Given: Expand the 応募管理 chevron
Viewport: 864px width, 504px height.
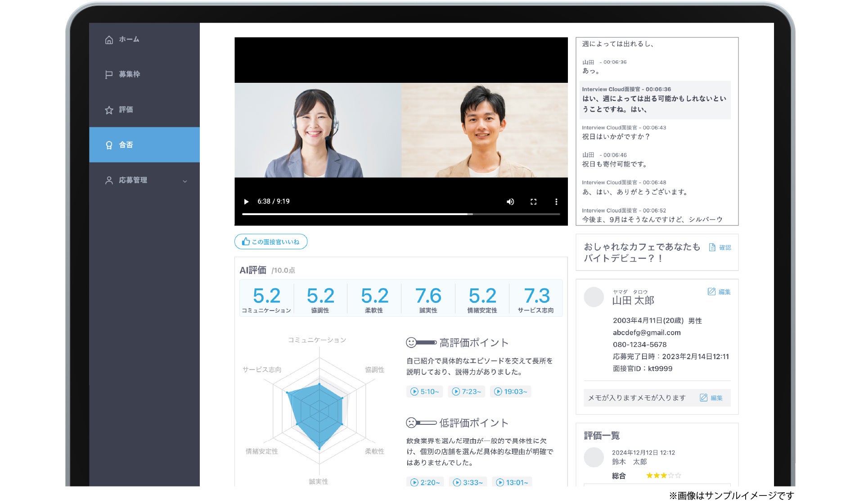Looking at the screenshot, I should point(184,181).
